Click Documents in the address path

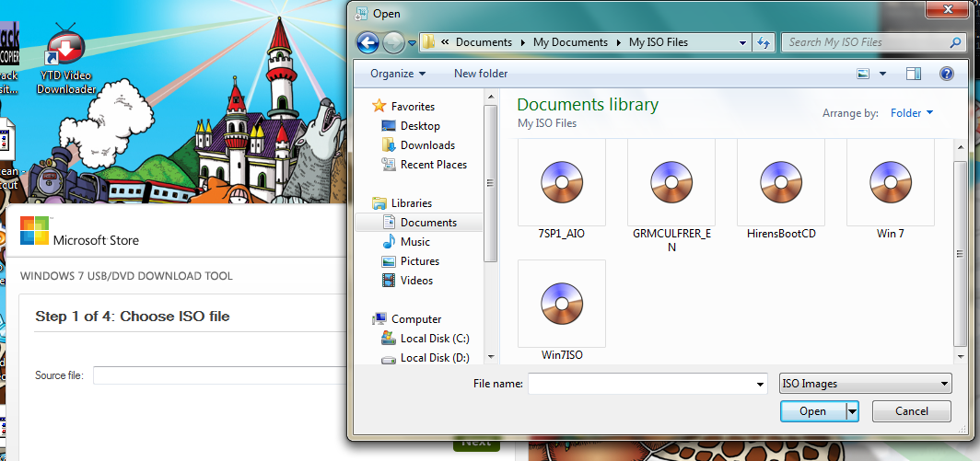[484, 42]
